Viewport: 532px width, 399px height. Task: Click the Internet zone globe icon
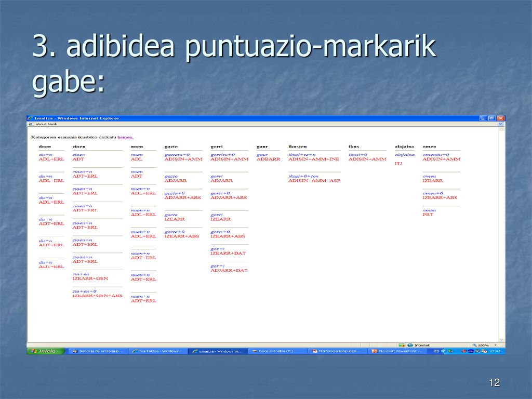pos(410,345)
